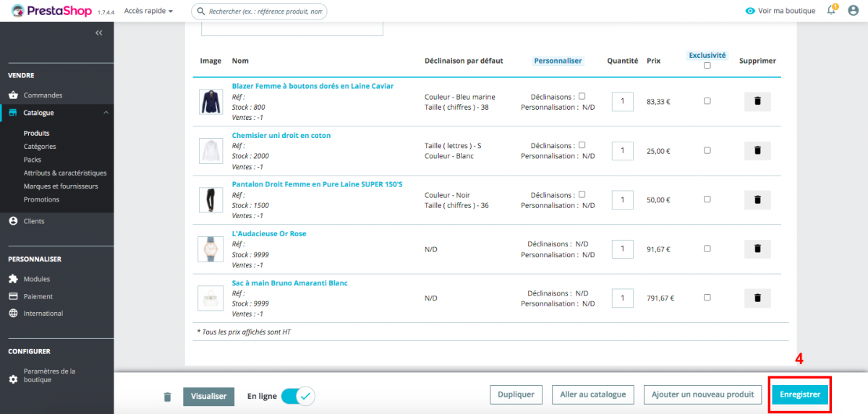This screenshot has height=414, width=868.
Task: Click the eye icon beside Voir ma boutique
Action: 750,11
